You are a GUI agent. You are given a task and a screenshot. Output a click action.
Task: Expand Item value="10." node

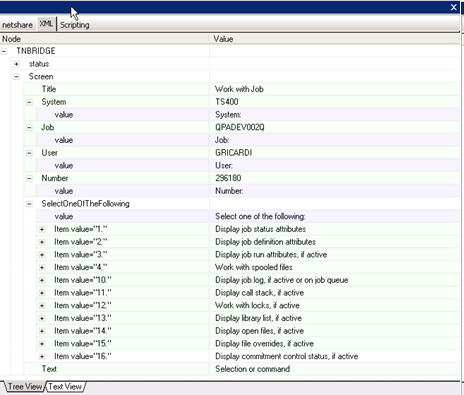point(42,280)
